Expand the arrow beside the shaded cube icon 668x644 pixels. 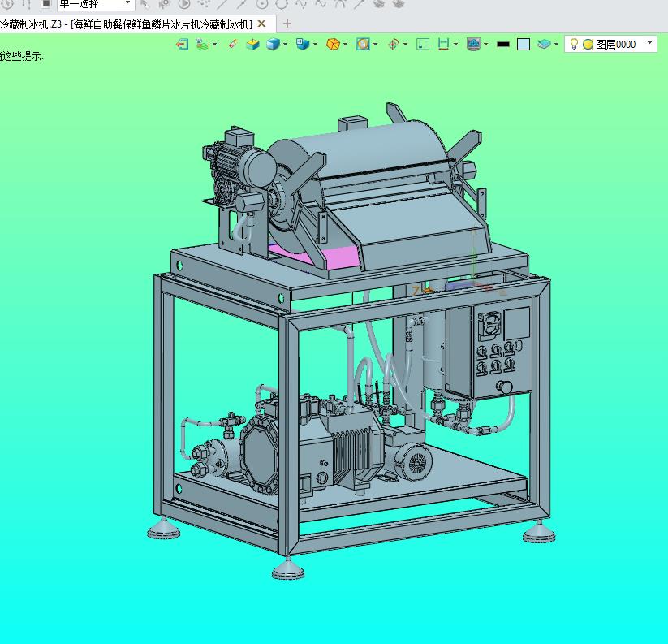285,45
